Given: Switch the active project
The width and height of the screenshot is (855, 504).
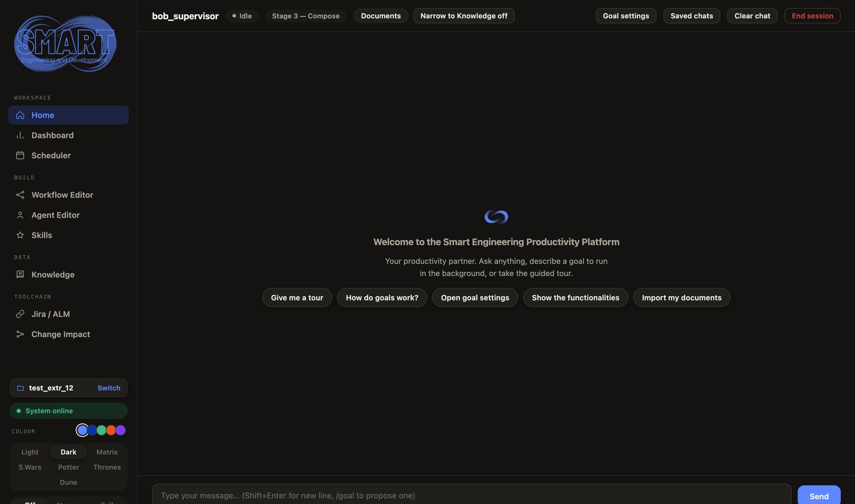Looking at the screenshot, I should point(109,388).
